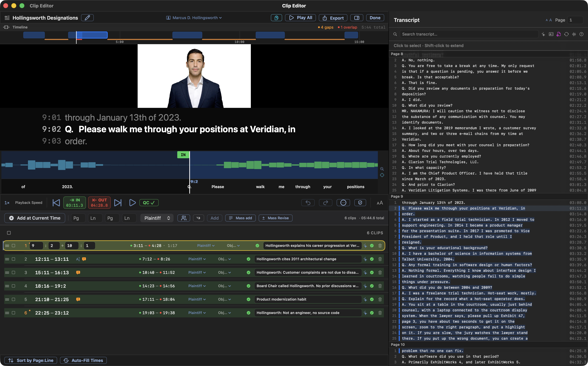Viewport: 588px width, 366px height.
Task: Check the checkbox for clip 4 (18:16 – 19:2)
Action: click(14, 286)
